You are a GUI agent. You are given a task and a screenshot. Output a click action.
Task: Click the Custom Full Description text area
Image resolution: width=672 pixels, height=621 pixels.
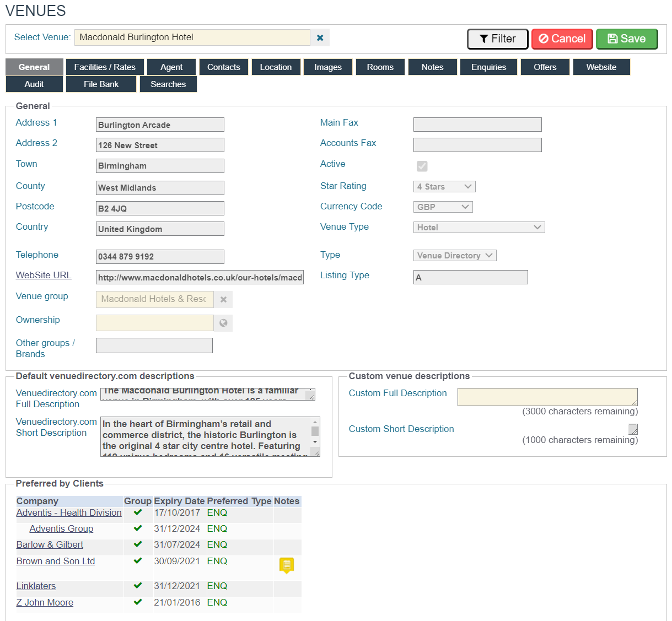547,397
